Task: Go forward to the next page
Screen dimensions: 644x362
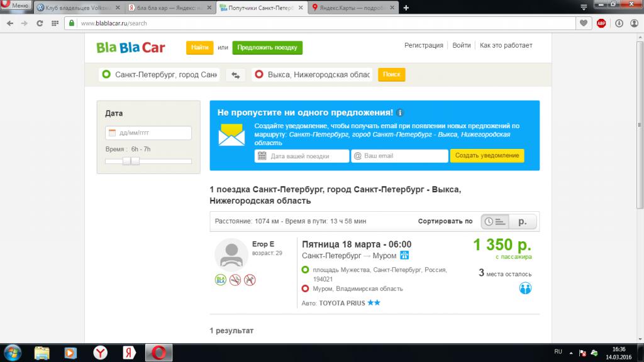Action: 25,23
